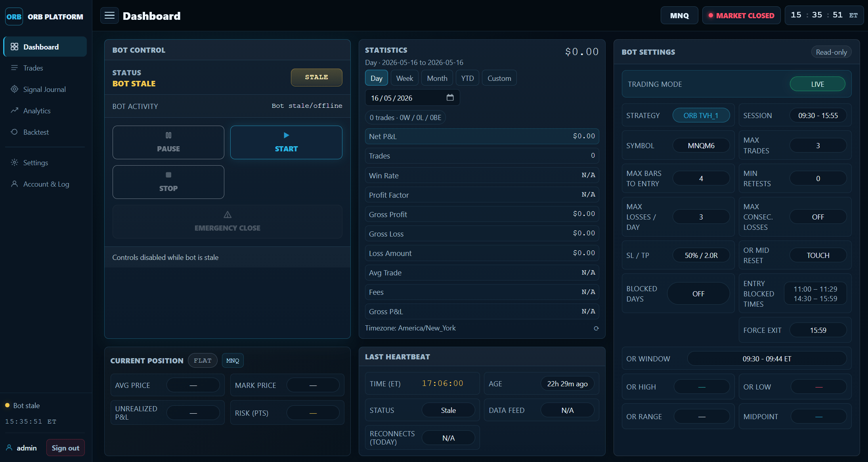The image size is (868, 462).
Task: Switch statistics to Week
Action: pyautogui.click(x=405, y=78)
